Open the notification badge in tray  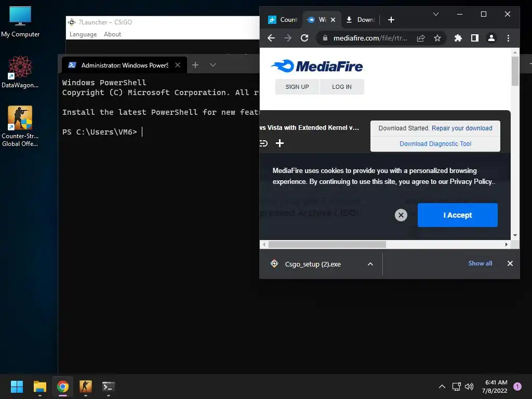coord(517,387)
